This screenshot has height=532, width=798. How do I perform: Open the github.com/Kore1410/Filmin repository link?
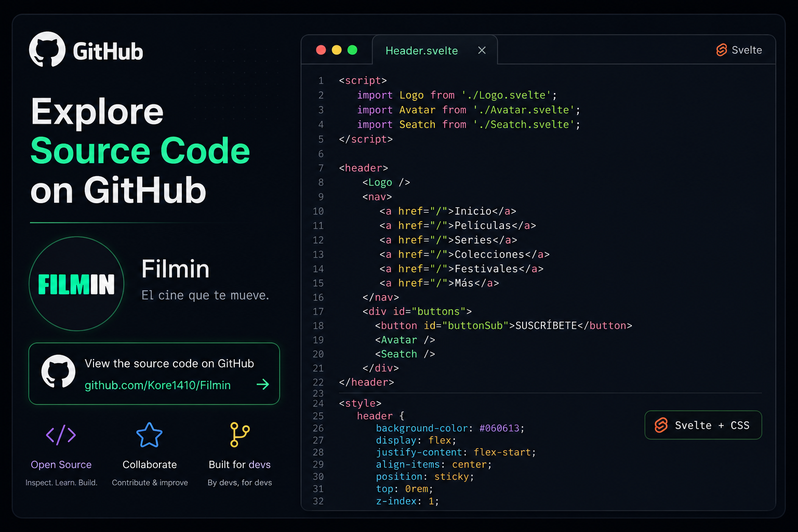tap(157, 385)
